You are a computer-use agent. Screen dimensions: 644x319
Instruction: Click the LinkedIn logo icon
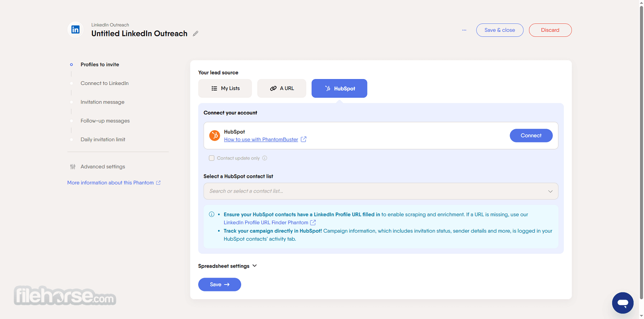point(75,30)
